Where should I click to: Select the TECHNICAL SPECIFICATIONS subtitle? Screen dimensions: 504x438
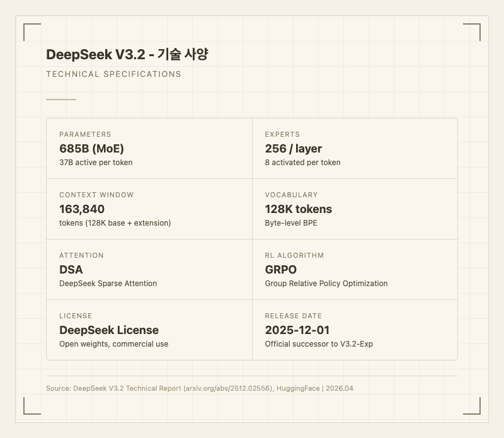tap(113, 74)
